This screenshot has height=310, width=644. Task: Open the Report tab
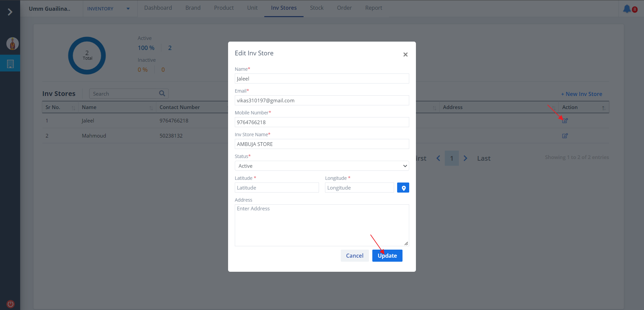tap(373, 8)
